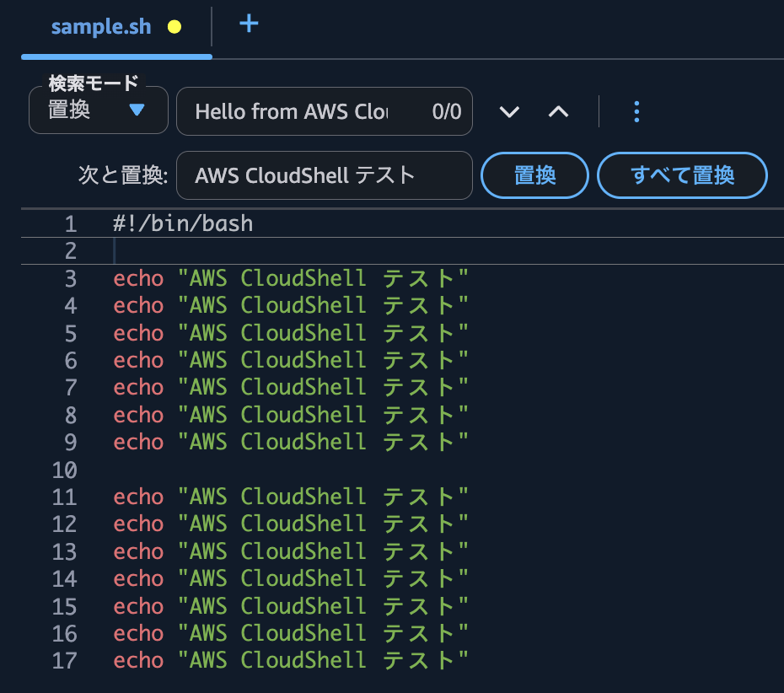Click the すべて置換 button
This screenshot has width=784, height=693.
(682, 175)
